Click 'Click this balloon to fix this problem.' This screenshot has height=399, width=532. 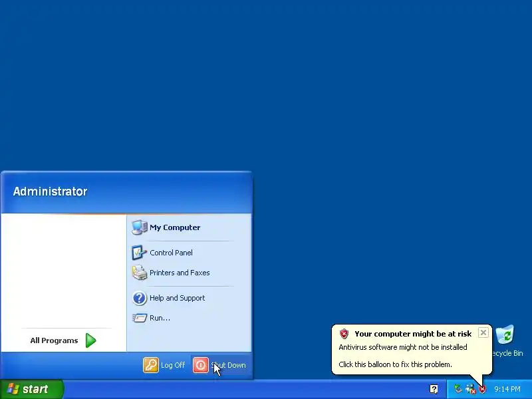(x=395, y=364)
